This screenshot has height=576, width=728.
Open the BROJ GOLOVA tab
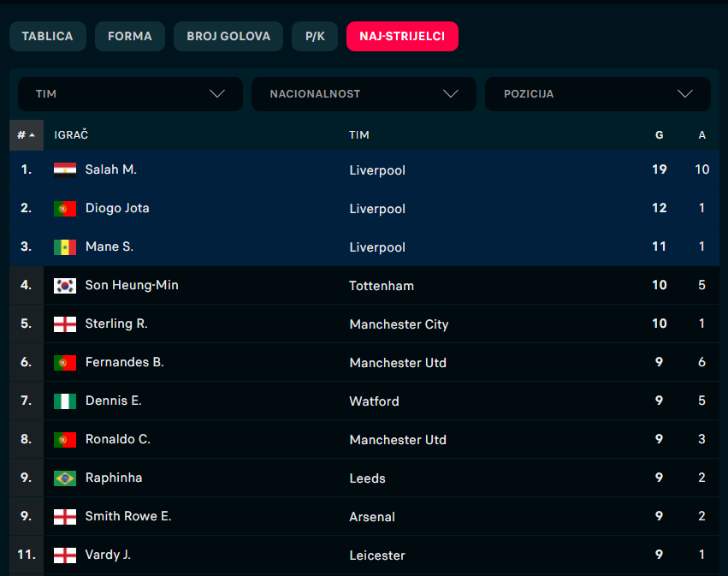(228, 36)
